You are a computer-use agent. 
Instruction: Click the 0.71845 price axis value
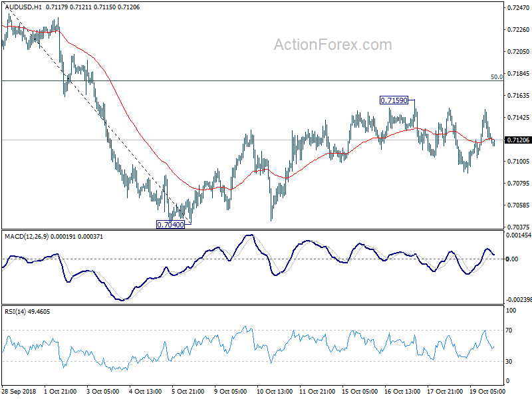518,73
